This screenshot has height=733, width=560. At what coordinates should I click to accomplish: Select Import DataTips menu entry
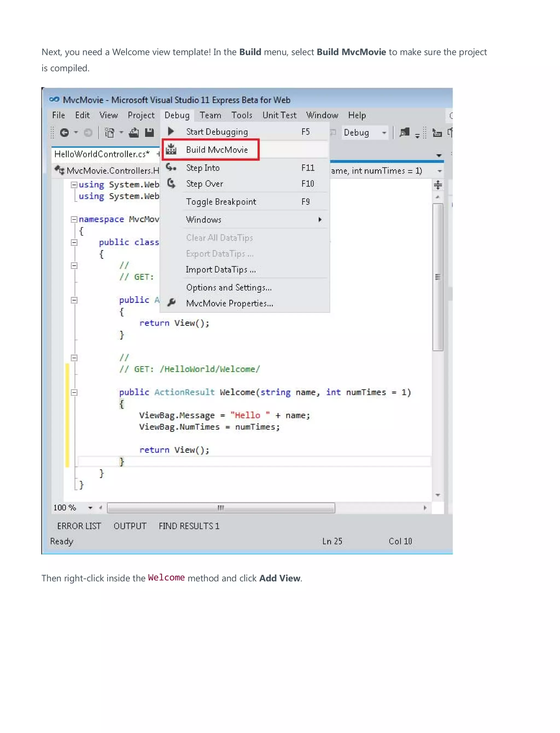[245, 269]
